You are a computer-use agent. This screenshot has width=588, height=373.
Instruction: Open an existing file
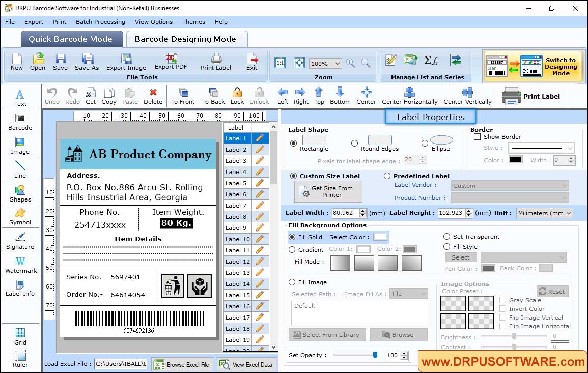[x=38, y=62]
